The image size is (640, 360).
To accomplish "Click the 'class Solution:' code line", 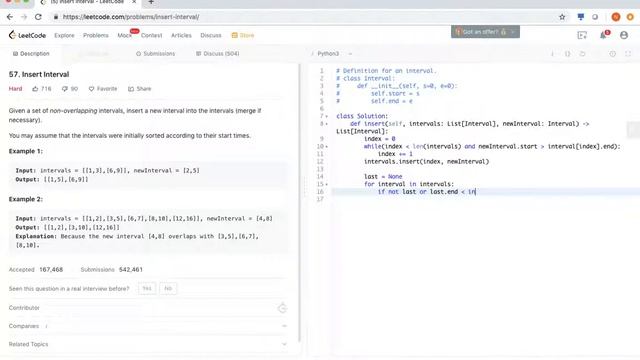I will 362,116.
